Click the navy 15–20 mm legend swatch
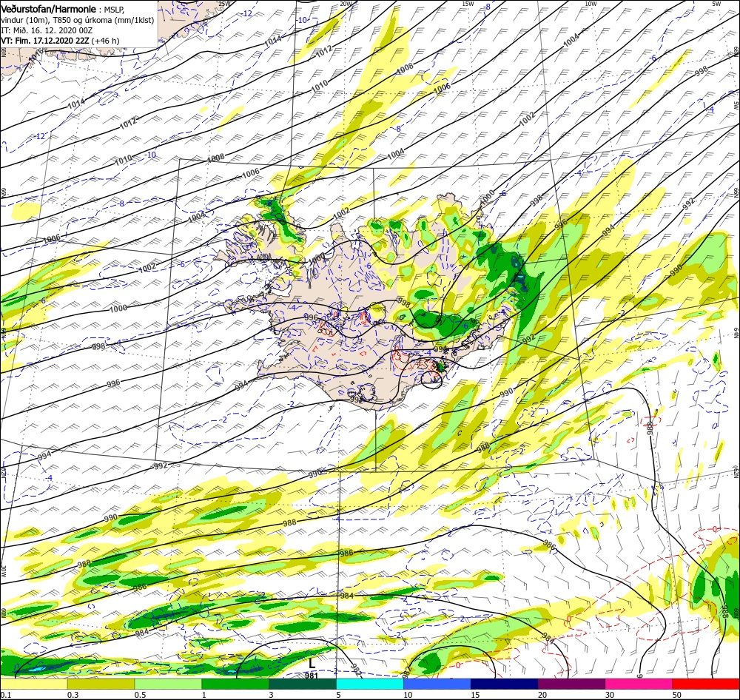This screenshot has width=740, height=700. (x=505, y=684)
